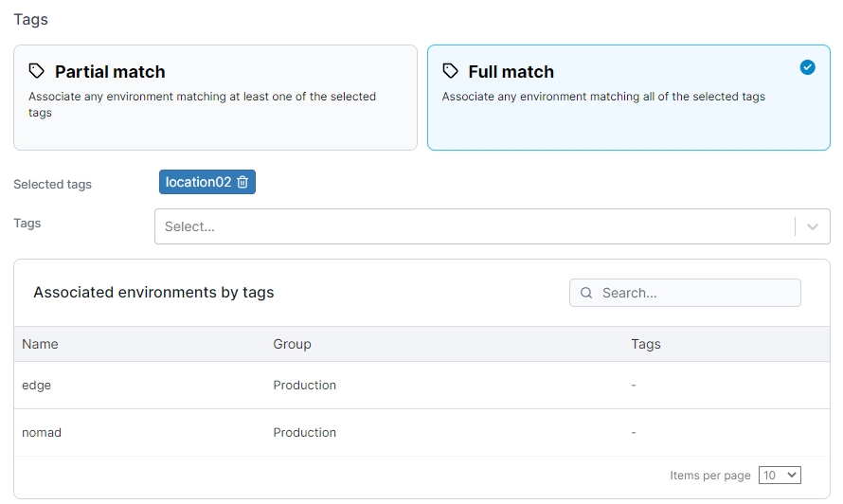Click the tag icon beside Full match

[x=451, y=71]
